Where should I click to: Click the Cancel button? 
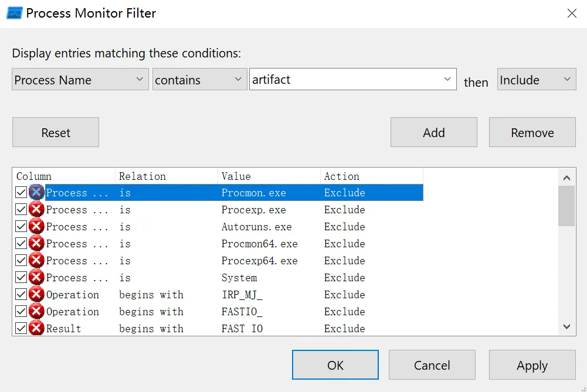432,365
